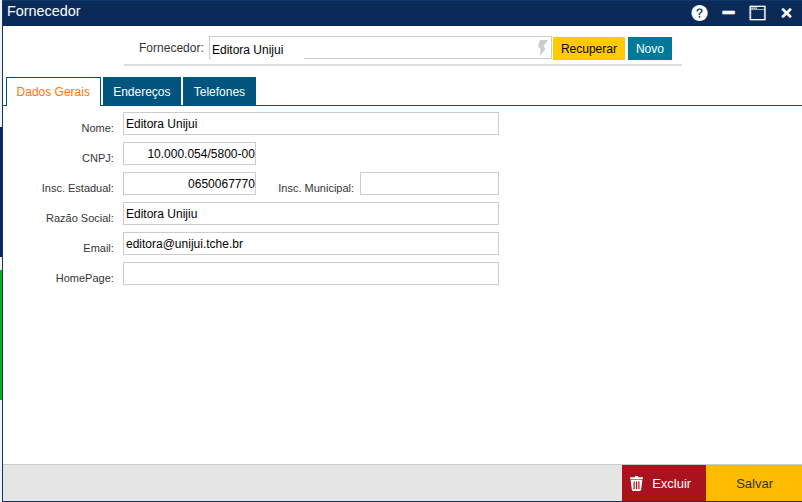Viewport: 802px width, 502px height.
Task: Switch to the Endereços tab
Action: coord(142,92)
